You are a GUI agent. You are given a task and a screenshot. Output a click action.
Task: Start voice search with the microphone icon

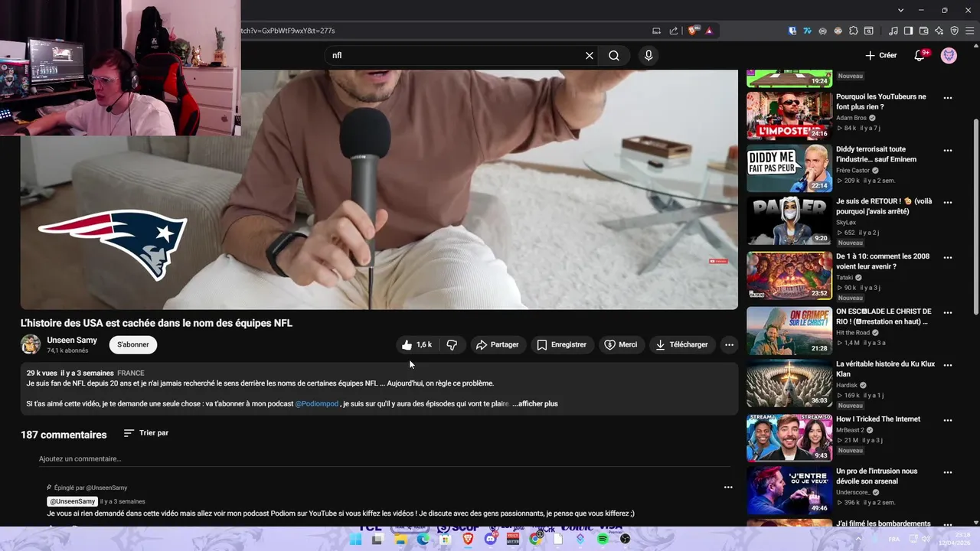point(648,55)
